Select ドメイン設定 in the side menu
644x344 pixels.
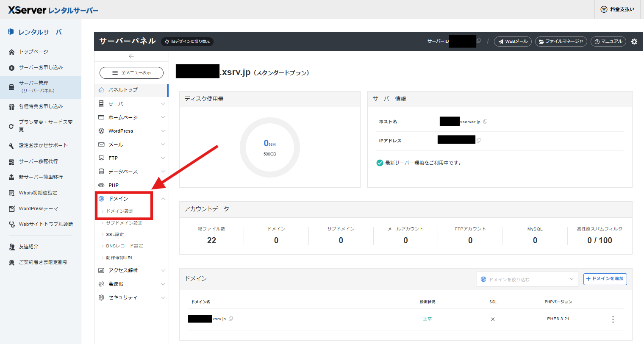tap(119, 211)
